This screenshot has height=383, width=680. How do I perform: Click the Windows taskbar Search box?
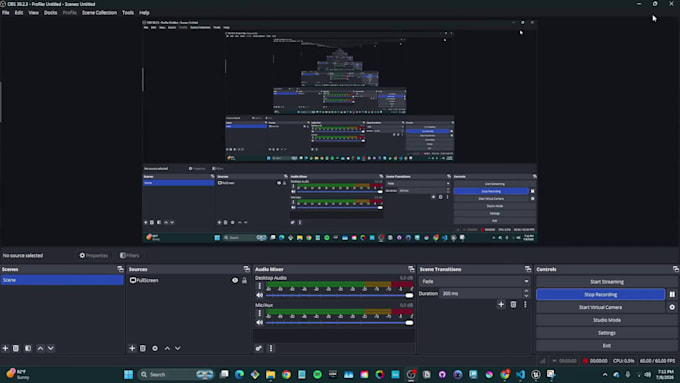176,374
